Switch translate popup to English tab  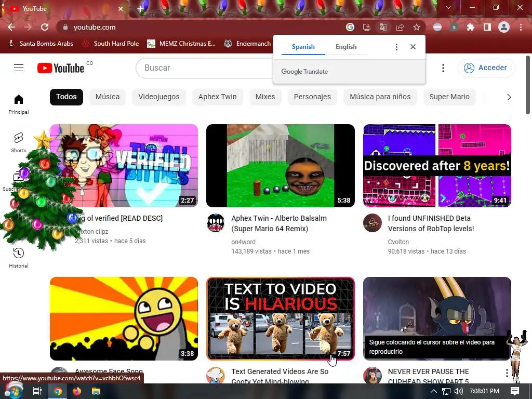tap(346, 47)
